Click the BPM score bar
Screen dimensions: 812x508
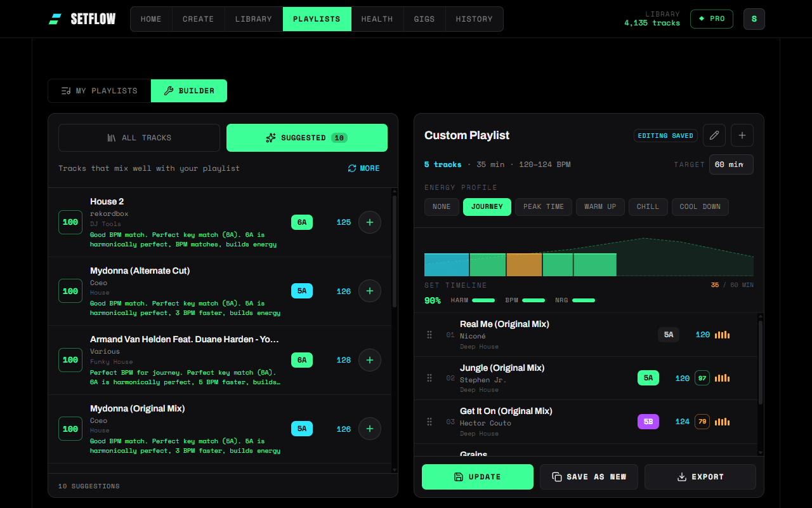pos(534,300)
